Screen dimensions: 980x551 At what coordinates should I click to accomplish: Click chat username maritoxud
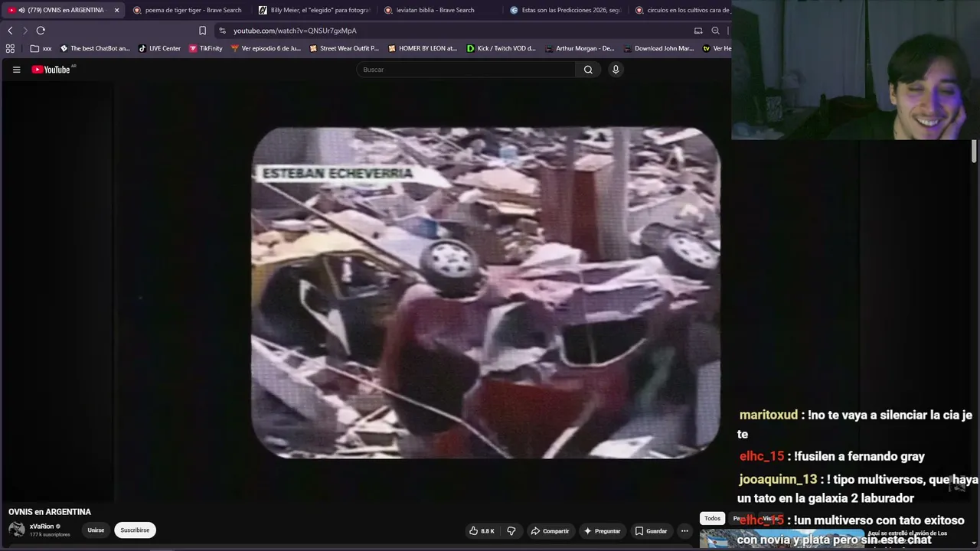coord(769,415)
